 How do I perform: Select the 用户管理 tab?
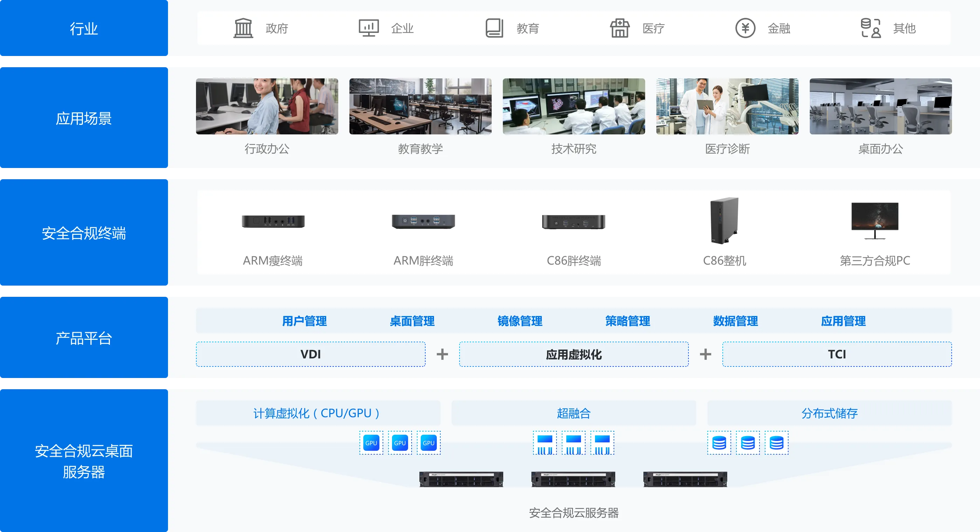[304, 321]
